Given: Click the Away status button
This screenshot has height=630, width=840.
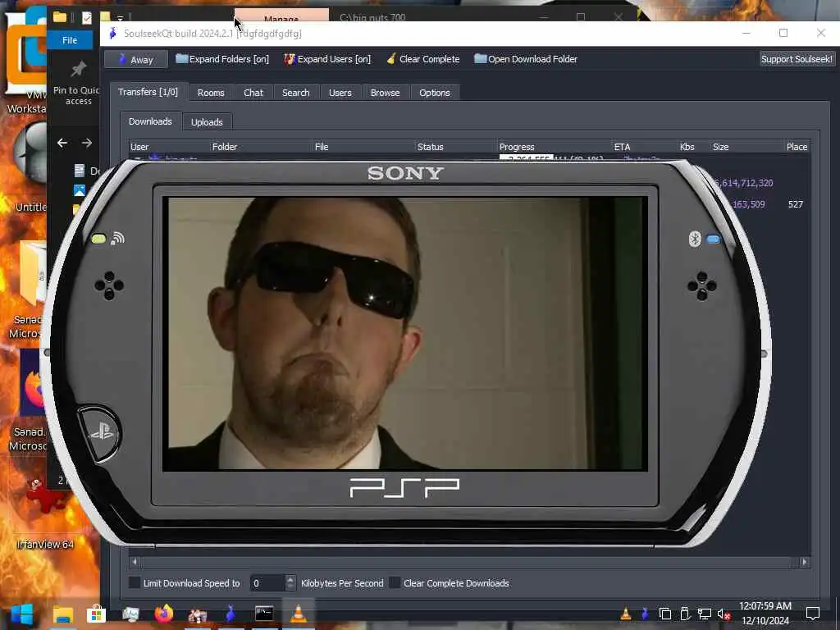Looking at the screenshot, I should pos(136,59).
